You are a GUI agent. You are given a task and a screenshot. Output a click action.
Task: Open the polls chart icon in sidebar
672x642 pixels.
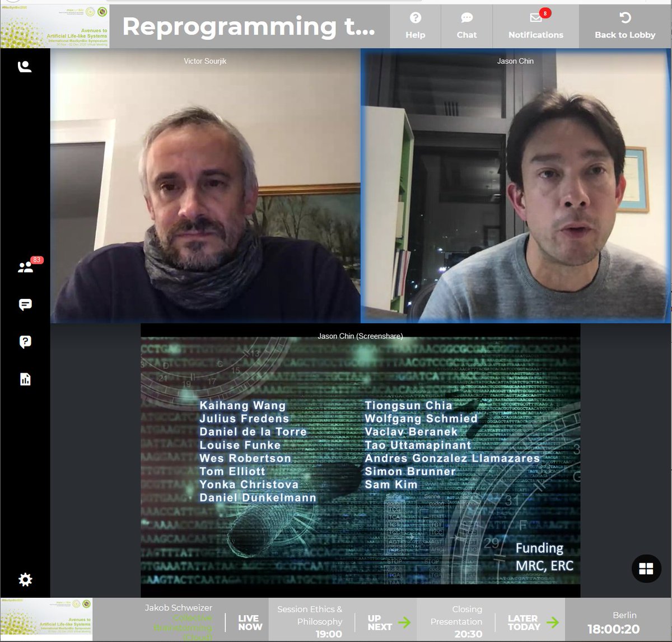click(25, 379)
